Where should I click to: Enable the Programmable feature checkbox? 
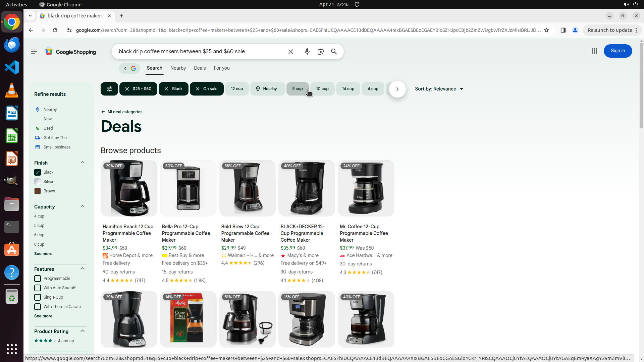tap(38, 279)
